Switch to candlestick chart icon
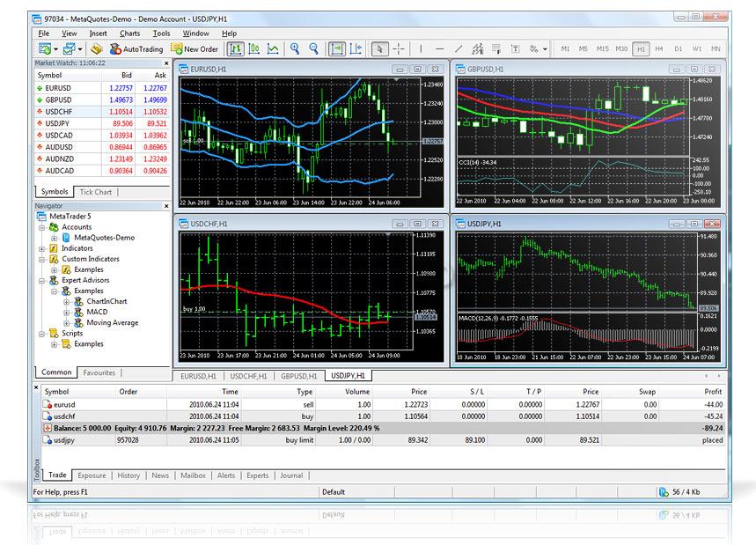756x545 pixels. pos(254,49)
